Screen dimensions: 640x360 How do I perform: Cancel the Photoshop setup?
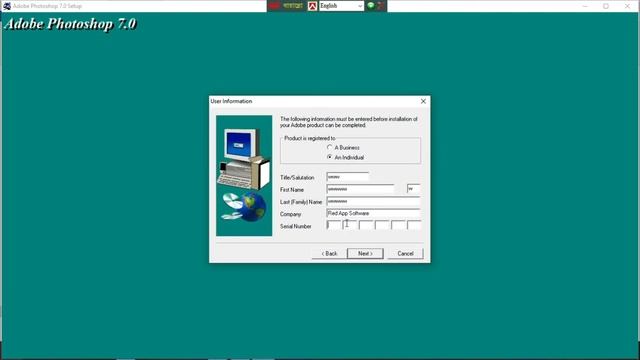coord(405,253)
